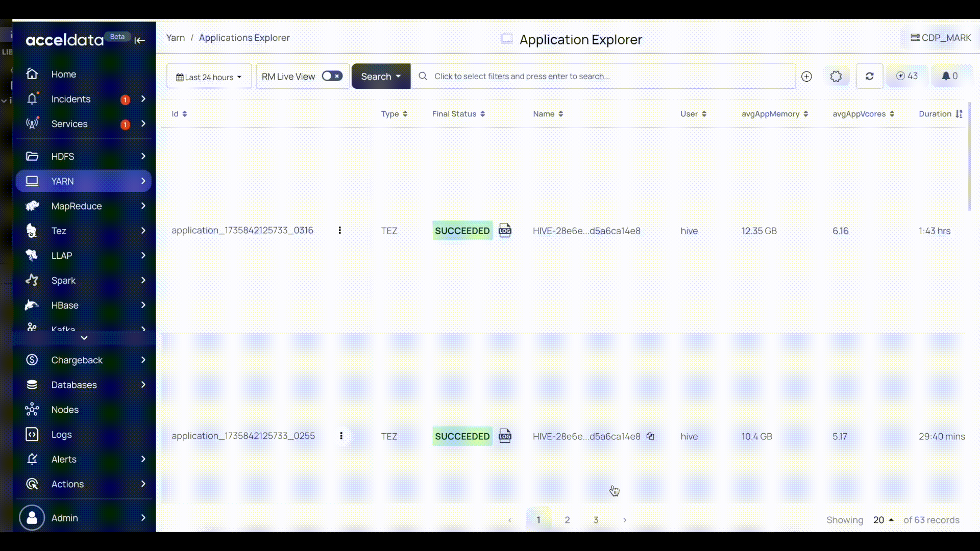Toggle the RM Live View switch
The width and height of the screenshot is (980, 551).
(x=332, y=77)
